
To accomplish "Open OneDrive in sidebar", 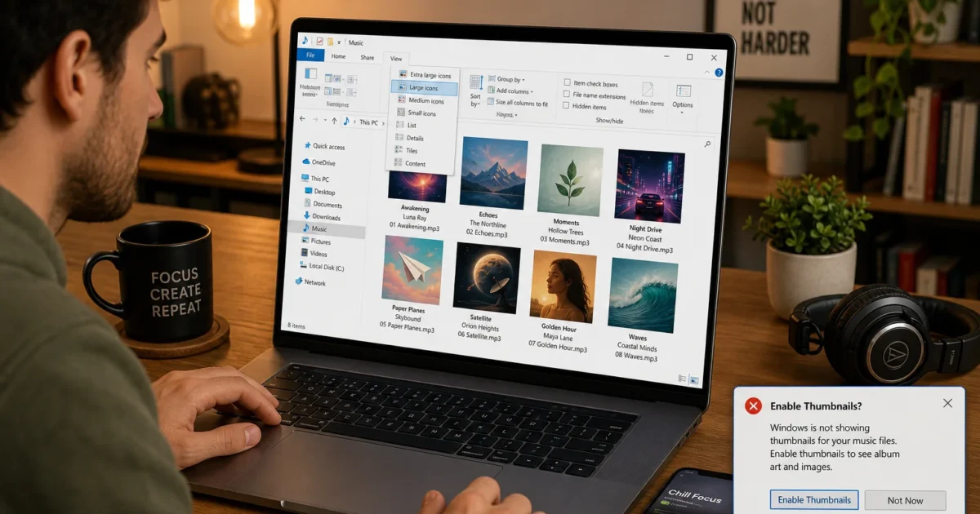I will [318, 162].
